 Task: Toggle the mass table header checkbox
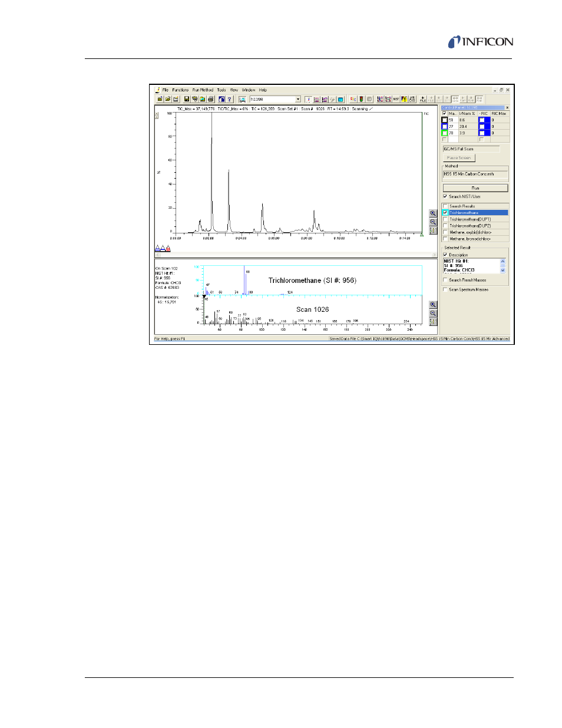point(444,113)
